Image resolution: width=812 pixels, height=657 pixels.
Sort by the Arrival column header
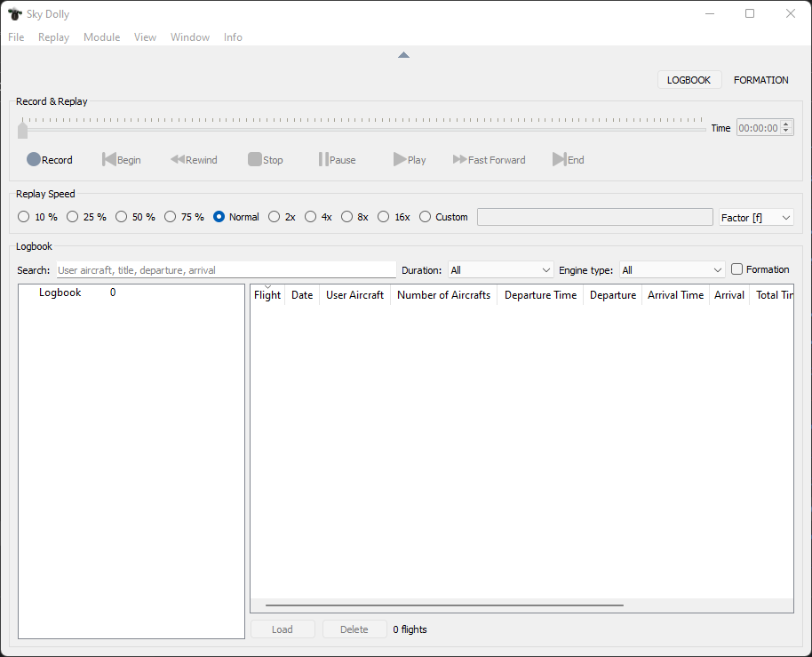[729, 295]
